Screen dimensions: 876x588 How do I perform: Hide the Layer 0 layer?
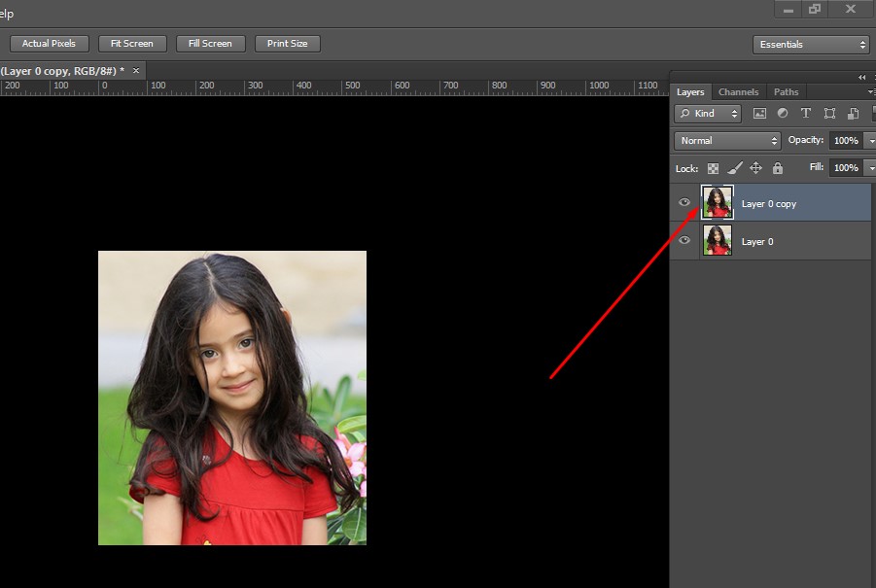[x=684, y=240]
